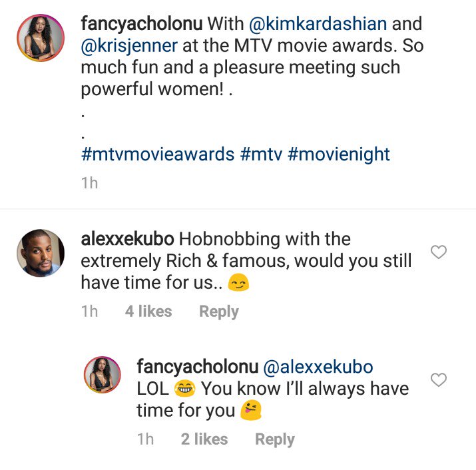Screen dimensions: 476x470
Task: View the 2 likes on fancyacholonu's reply
Action: click(x=204, y=439)
